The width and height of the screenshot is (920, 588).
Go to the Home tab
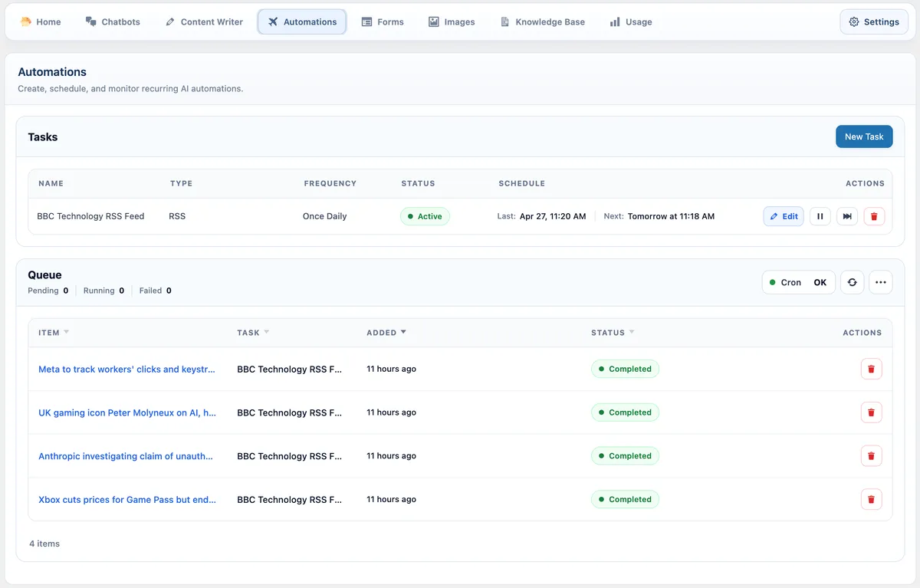[x=41, y=22]
